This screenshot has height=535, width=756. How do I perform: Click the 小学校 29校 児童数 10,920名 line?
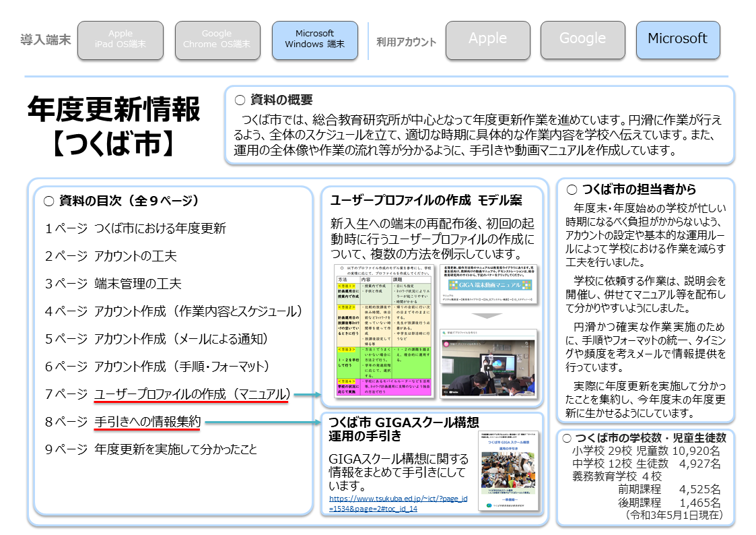(646, 451)
